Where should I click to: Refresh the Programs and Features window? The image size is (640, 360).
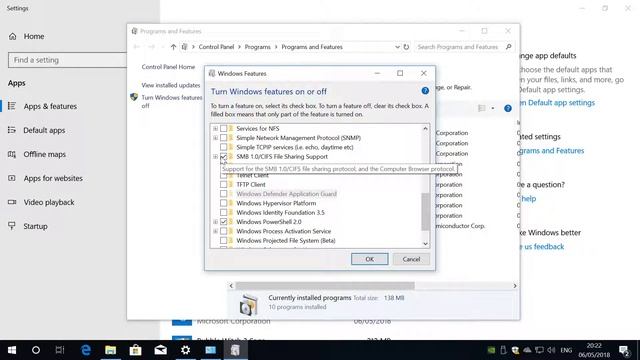tap(406, 47)
